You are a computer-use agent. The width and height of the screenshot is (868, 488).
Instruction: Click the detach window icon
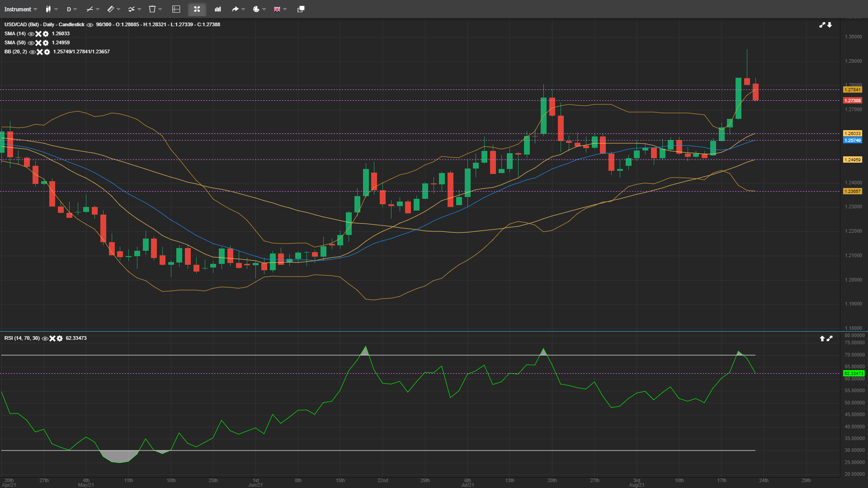pyautogui.click(x=301, y=9)
